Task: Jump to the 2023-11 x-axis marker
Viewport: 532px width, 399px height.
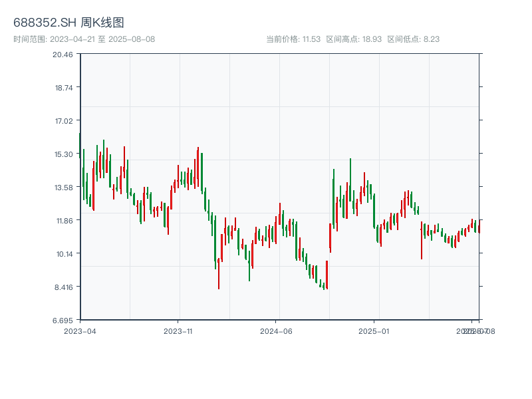Action: pos(178,331)
